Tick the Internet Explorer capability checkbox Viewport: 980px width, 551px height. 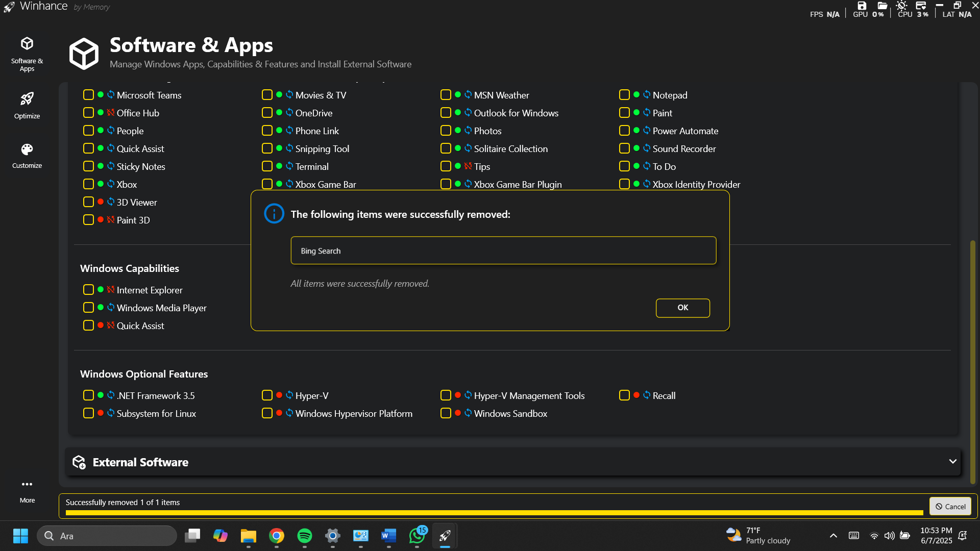[x=88, y=290]
